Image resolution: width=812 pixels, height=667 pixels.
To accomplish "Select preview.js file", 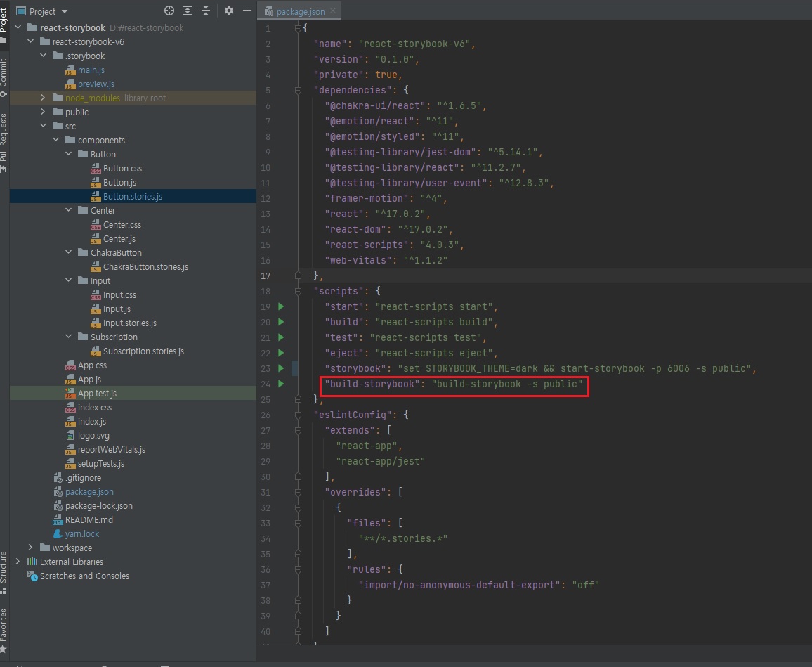I will tap(90, 84).
